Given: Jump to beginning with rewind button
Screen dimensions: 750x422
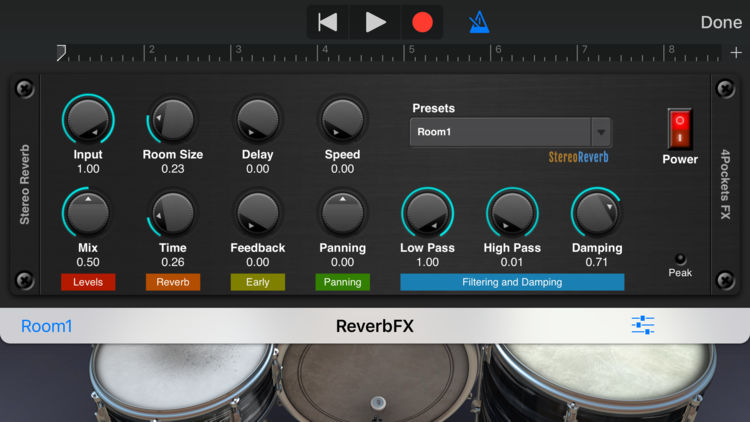Looking at the screenshot, I should 328,22.
